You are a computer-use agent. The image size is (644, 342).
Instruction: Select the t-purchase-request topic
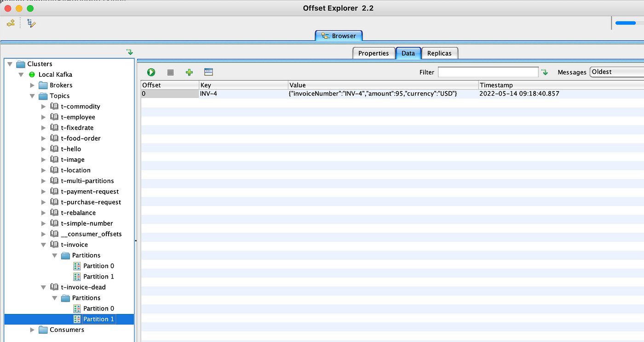point(91,202)
